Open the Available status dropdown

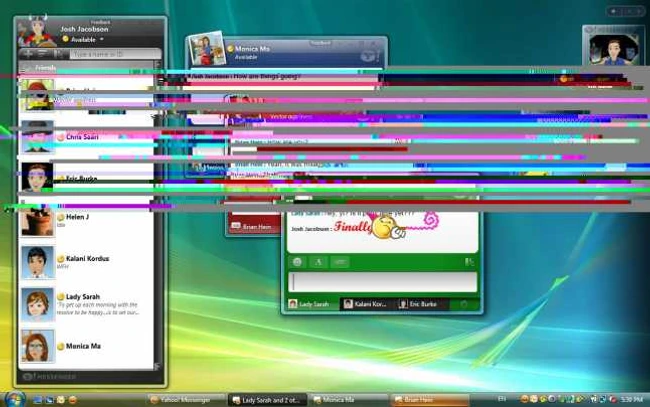point(80,39)
